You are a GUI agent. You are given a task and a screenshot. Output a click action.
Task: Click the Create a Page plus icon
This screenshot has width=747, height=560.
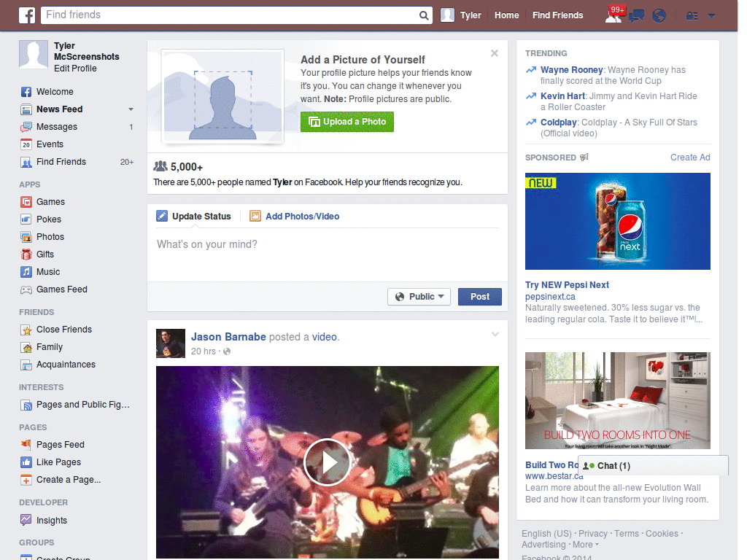(x=26, y=480)
